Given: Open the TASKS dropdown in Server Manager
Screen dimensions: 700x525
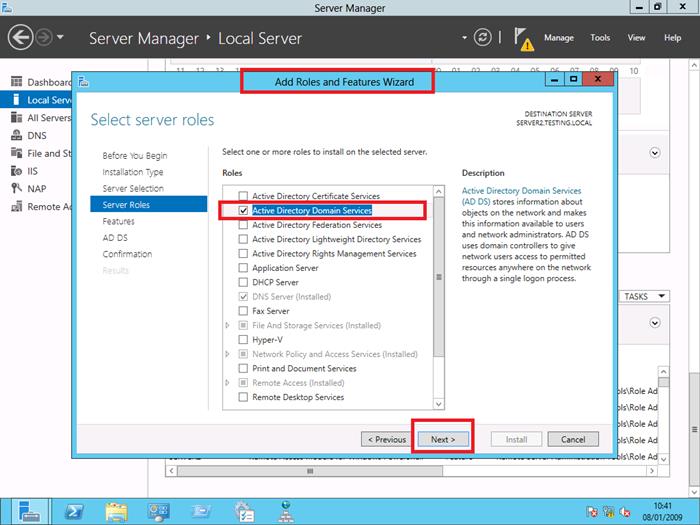Looking at the screenshot, I should [644, 296].
